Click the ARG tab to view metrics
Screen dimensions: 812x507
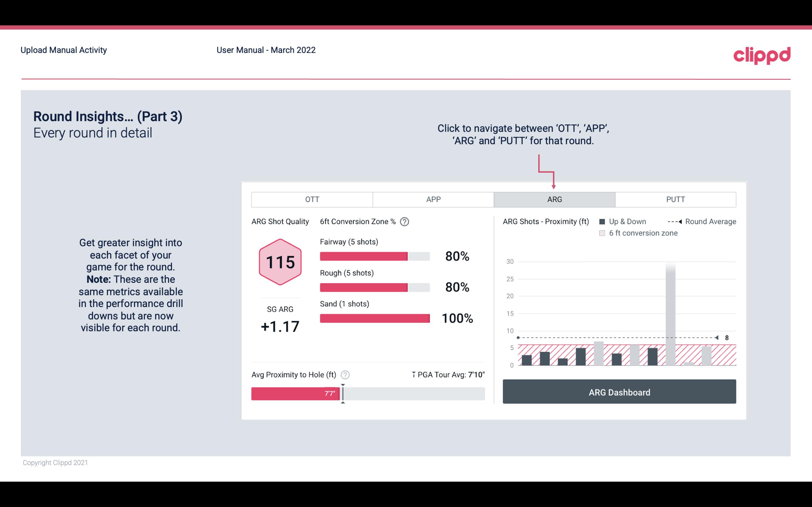point(554,199)
